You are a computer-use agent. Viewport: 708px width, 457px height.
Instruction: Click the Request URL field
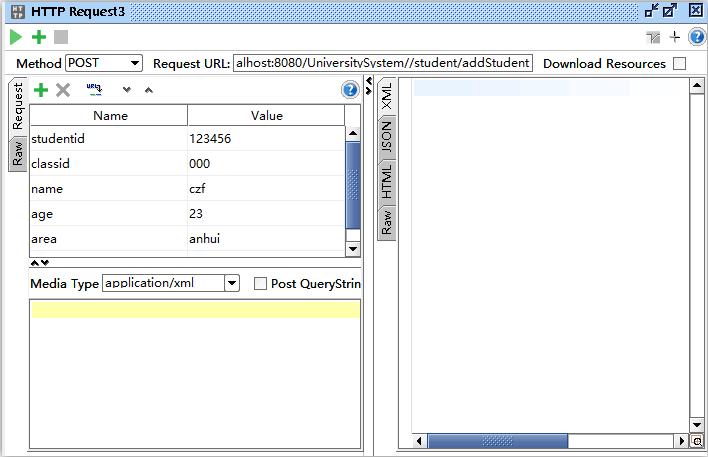[x=382, y=63]
